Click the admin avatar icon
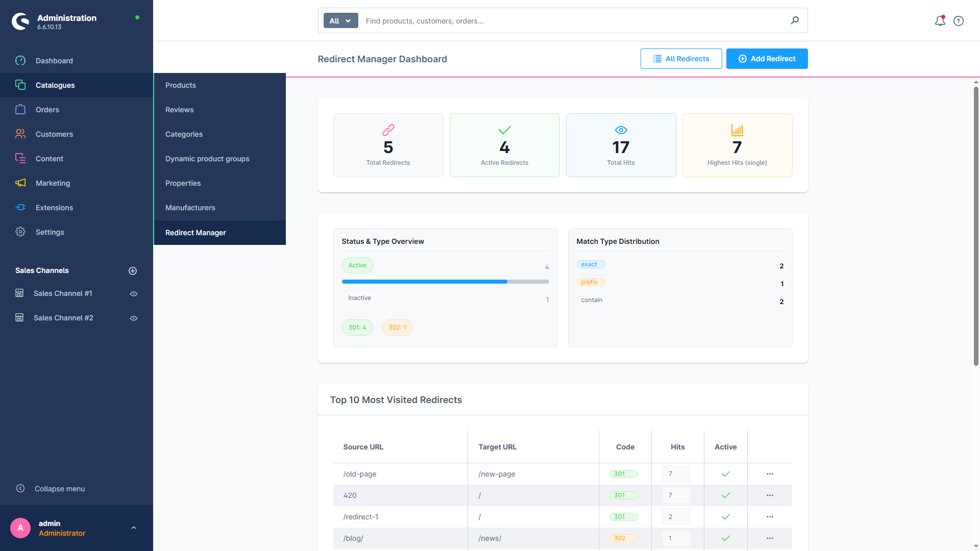The image size is (980, 551). [20, 528]
